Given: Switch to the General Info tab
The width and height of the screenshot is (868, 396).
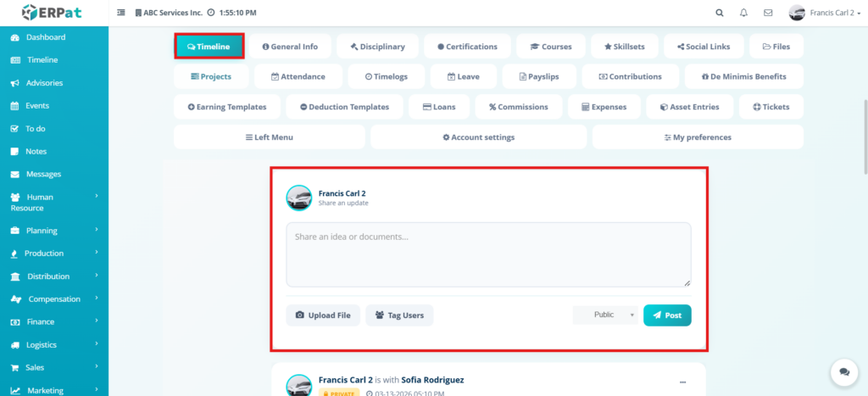Looking at the screenshot, I should click(290, 47).
